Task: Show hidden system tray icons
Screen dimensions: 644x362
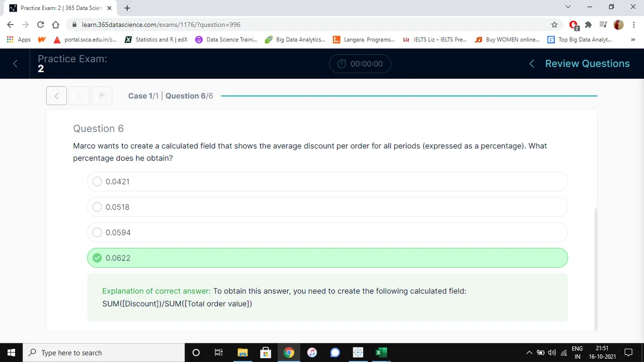Action: [x=529, y=353]
